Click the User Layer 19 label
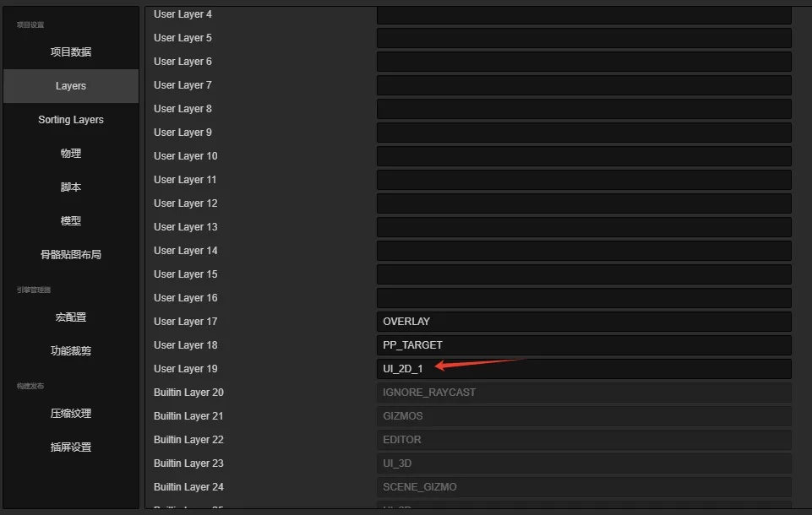This screenshot has width=812, height=515. (x=185, y=369)
